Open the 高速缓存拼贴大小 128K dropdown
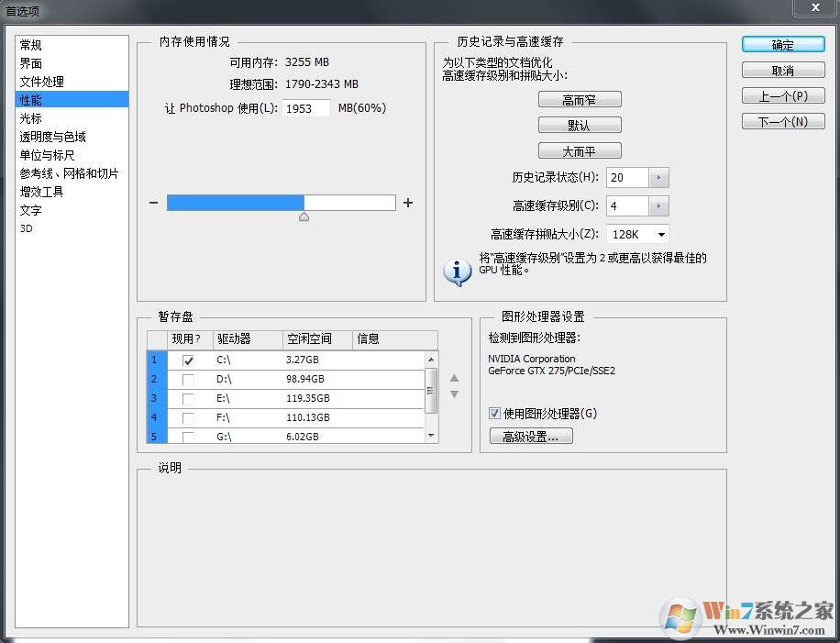The image size is (840, 643). coord(660,235)
